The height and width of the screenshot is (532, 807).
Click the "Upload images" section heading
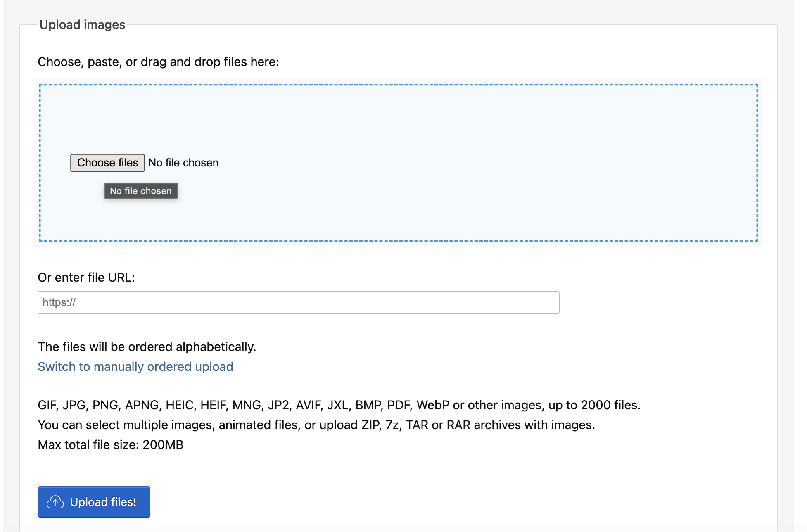click(x=82, y=25)
